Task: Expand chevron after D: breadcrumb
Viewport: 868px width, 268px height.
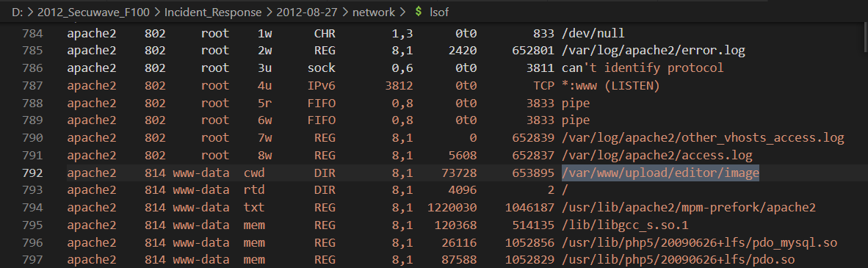Action: coord(30,12)
